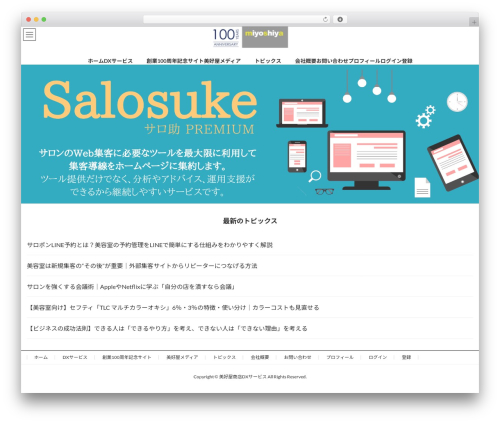Click the miyoshiya logo
Viewport: 500px width, 423px height.
265,37
